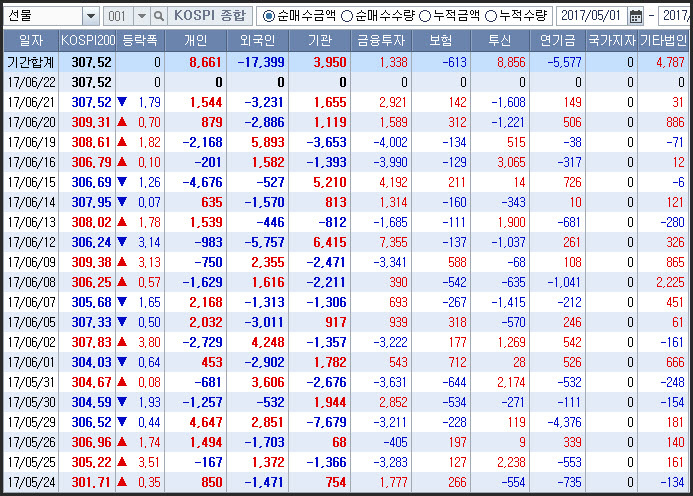Click the 연기금 column header

point(558,41)
